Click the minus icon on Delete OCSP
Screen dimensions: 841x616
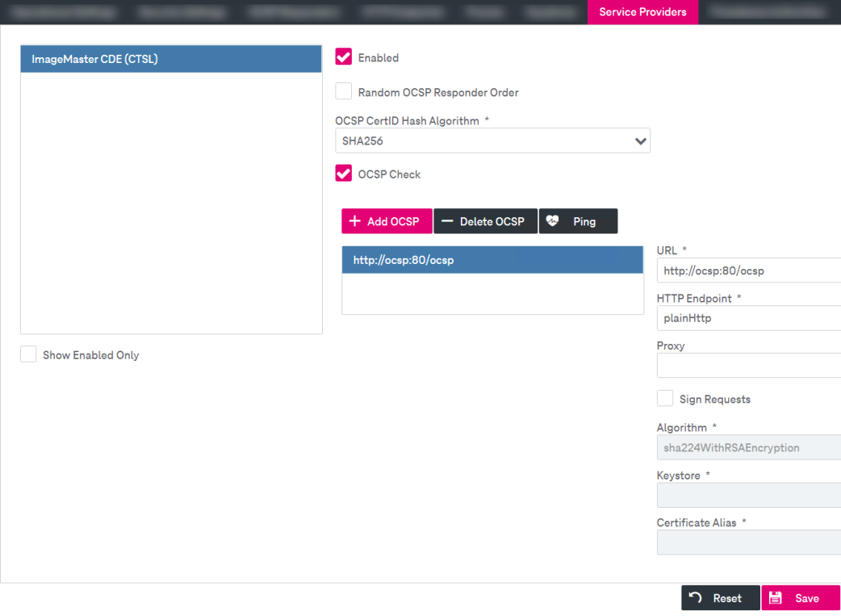click(x=446, y=221)
